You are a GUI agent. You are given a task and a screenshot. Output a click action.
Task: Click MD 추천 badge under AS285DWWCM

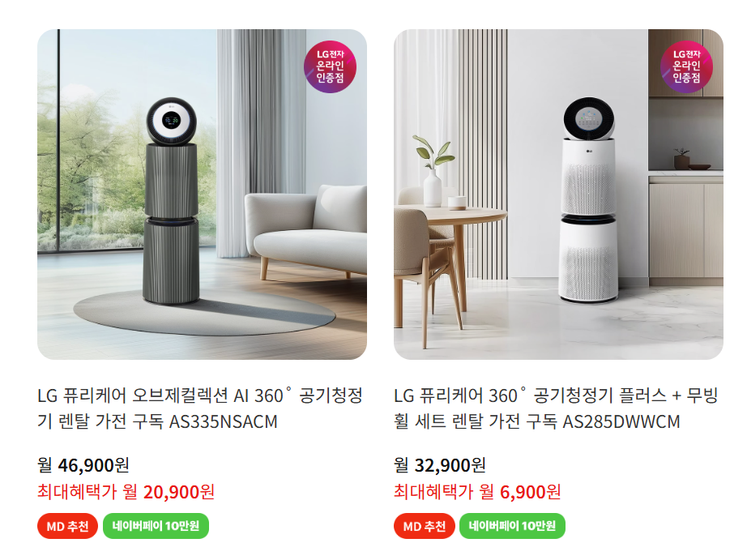click(x=424, y=526)
